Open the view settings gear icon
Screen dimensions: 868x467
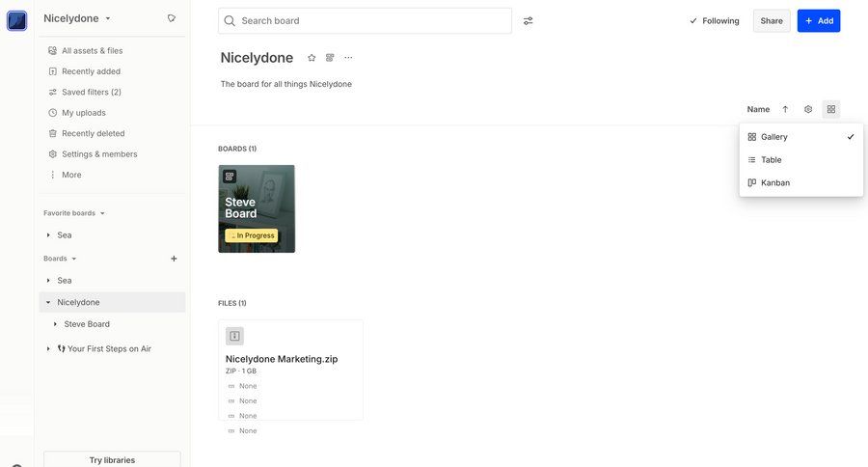(808, 109)
